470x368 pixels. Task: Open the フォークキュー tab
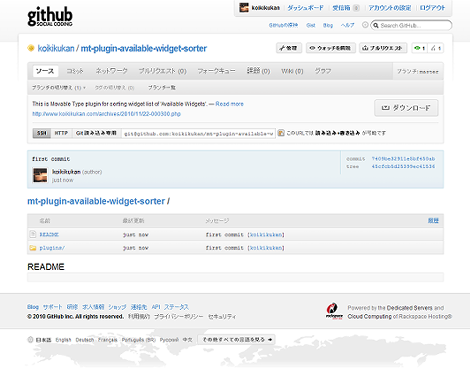(216, 71)
